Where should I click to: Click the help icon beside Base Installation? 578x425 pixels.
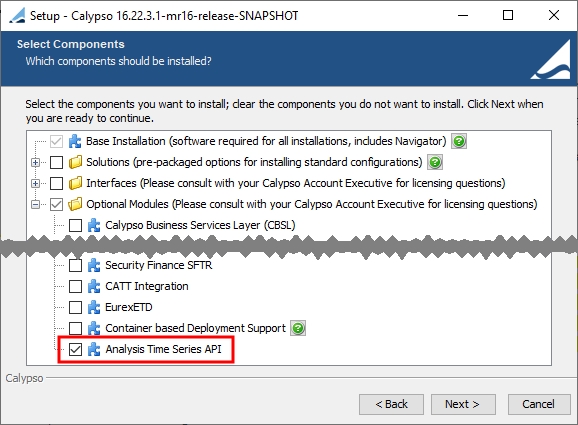point(459,141)
